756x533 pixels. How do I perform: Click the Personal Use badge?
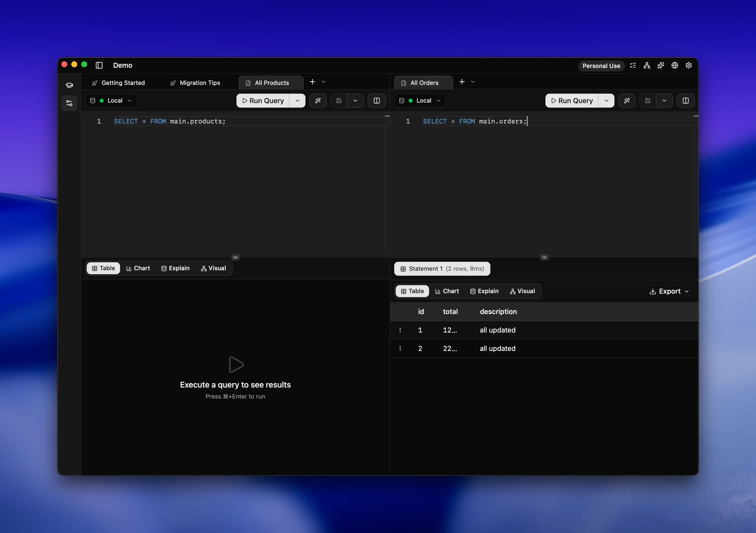(601, 66)
